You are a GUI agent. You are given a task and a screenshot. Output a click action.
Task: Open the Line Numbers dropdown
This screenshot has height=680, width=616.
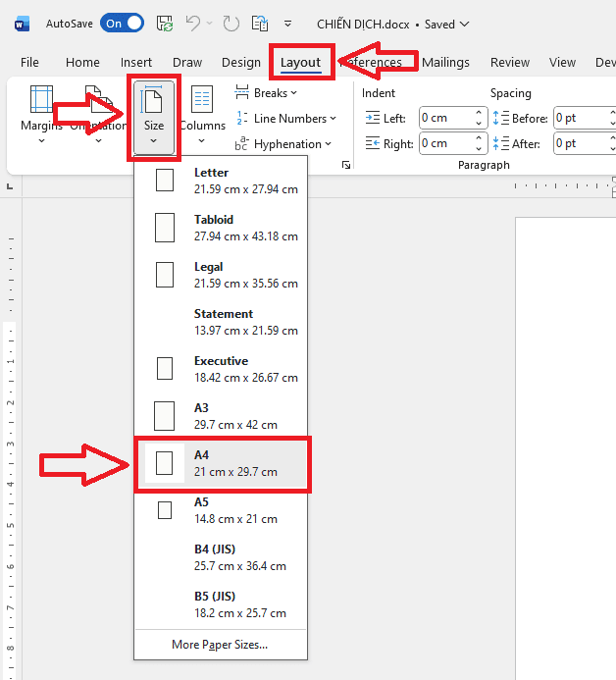coord(286,119)
